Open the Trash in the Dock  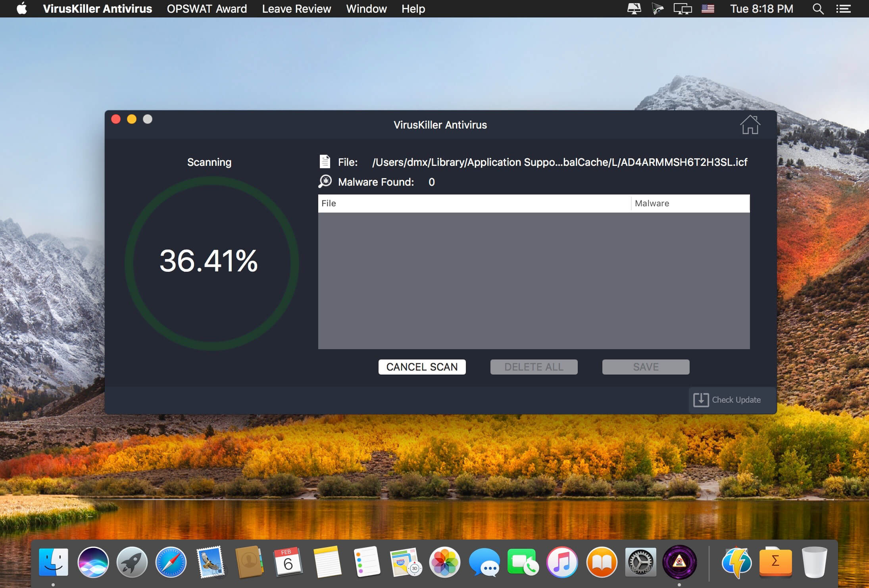pos(815,562)
